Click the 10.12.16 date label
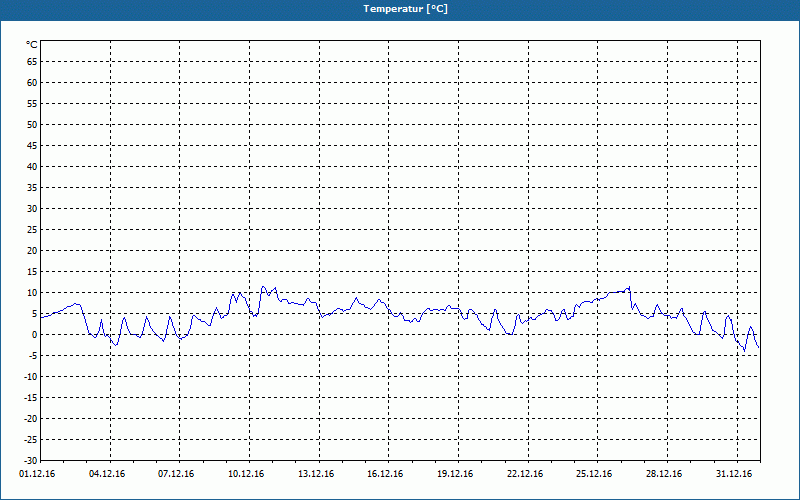 246,474
